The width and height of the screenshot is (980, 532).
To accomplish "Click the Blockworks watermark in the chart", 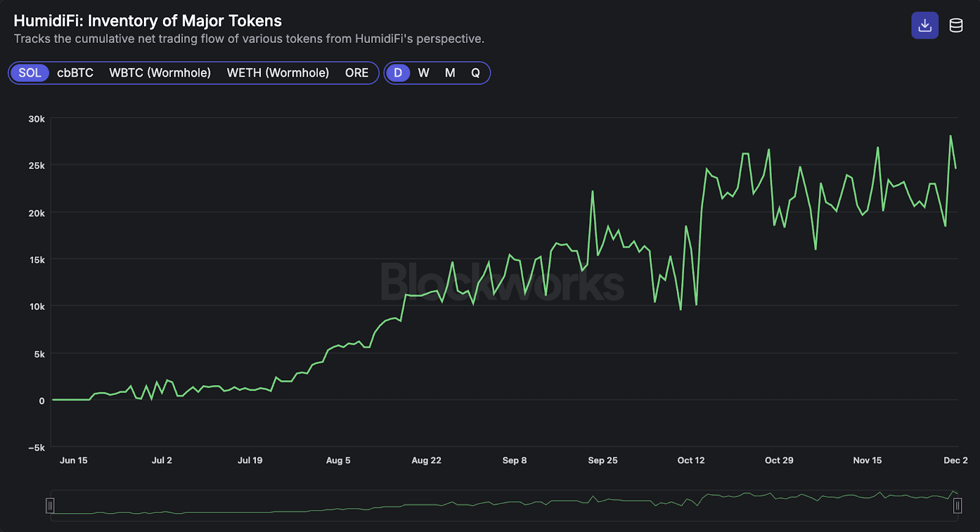I will 502,283.
